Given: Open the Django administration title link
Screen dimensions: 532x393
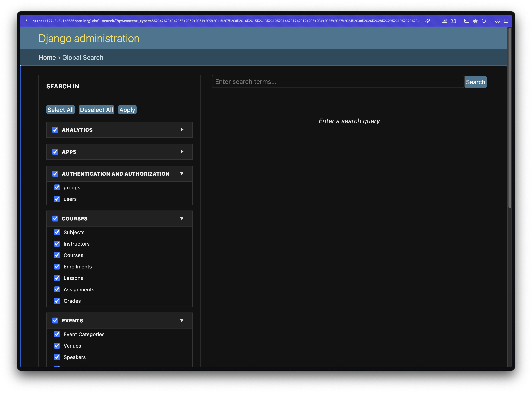Looking at the screenshot, I should (89, 38).
